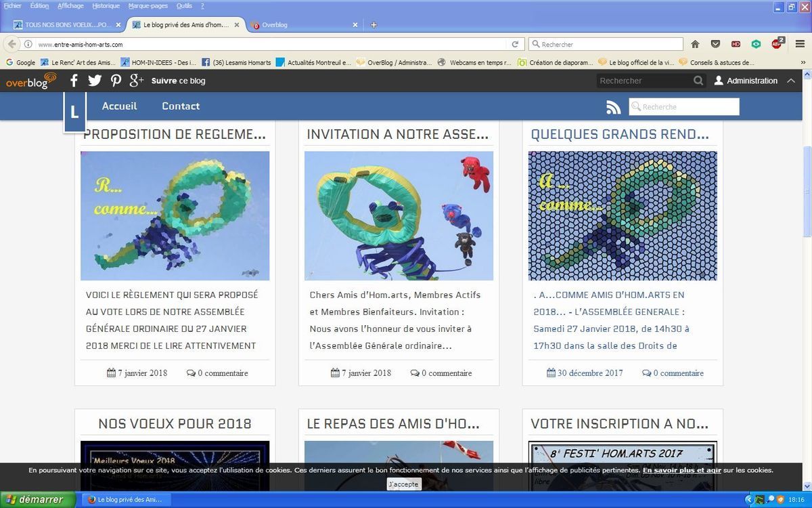Open Adblock Plus icon

(x=777, y=43)
